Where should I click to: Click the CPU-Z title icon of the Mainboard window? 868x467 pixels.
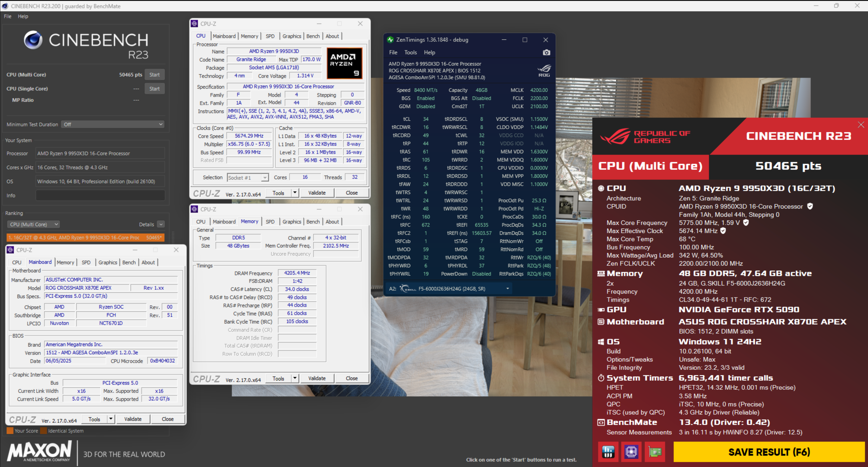[11, 250]
